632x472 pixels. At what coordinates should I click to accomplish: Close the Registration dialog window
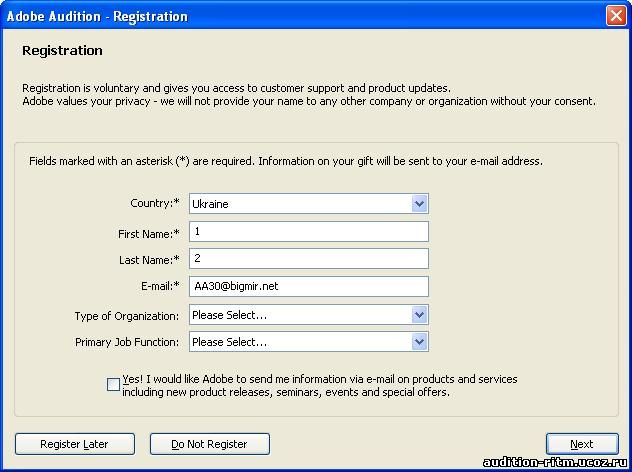coord(616,16)
